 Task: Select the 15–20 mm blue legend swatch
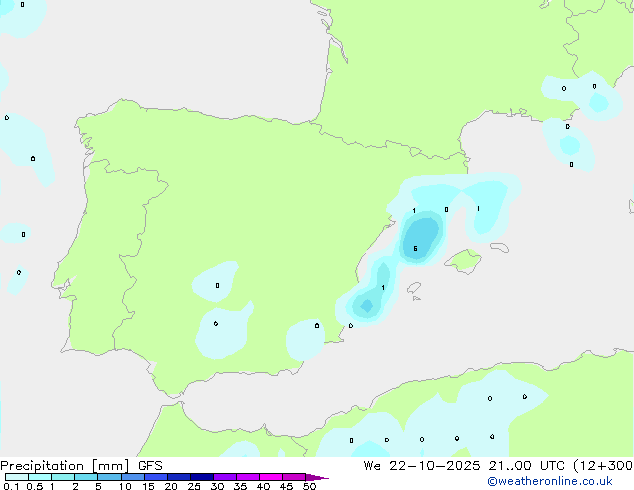156,477
